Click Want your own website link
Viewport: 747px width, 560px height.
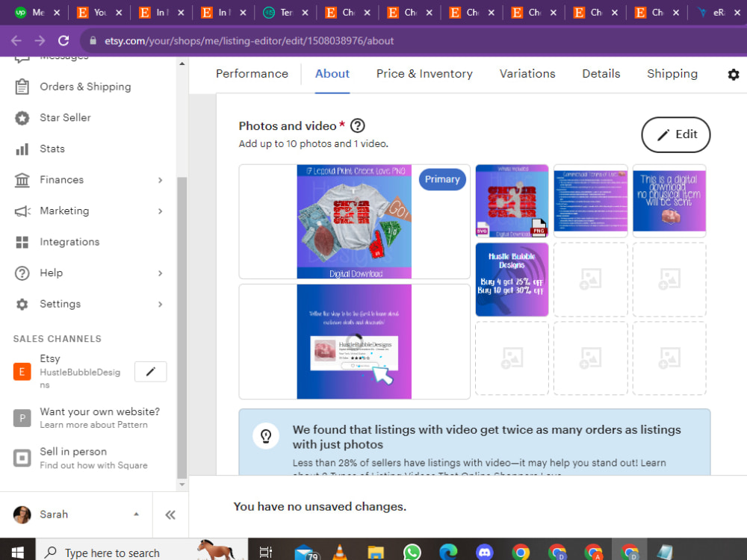[99, 412]
